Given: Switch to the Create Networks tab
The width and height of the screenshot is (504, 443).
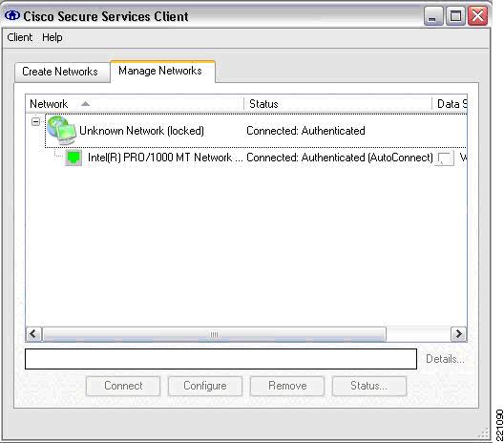Looking at the screenshot, I should pyautogui.click(x=60, y=72).
